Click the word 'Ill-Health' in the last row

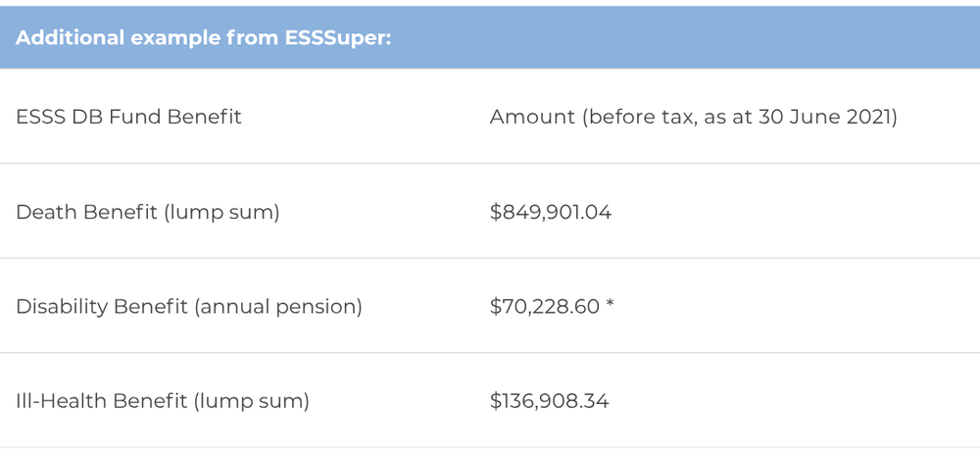click(x=61, y=401)
